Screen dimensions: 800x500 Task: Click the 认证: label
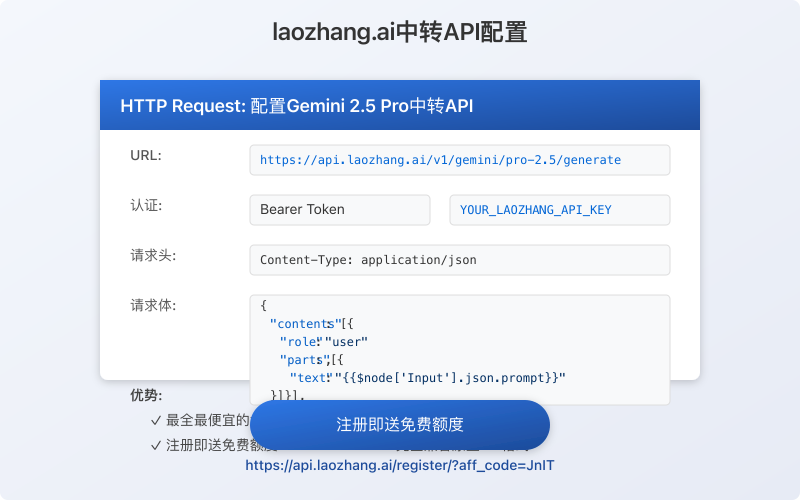pyautogui.click(x=146, y=205)
